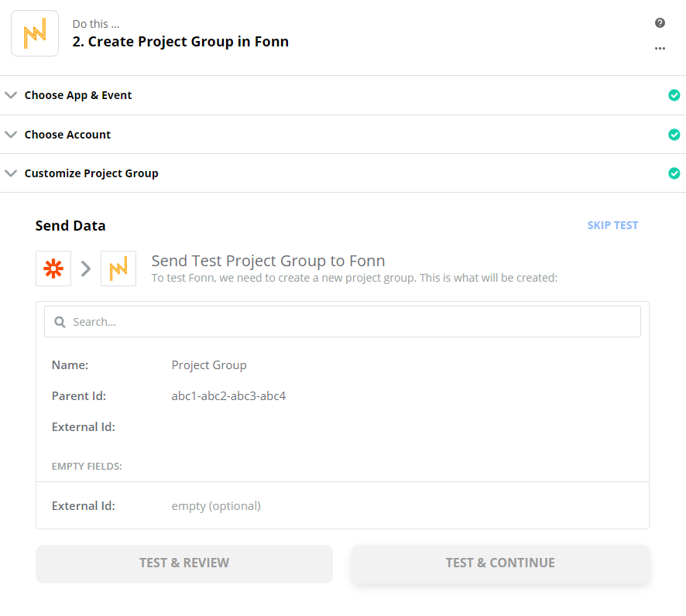Click the Zapier orange asterisk icon
Viewport: 686px width, 616px height.
coord(53,269)
